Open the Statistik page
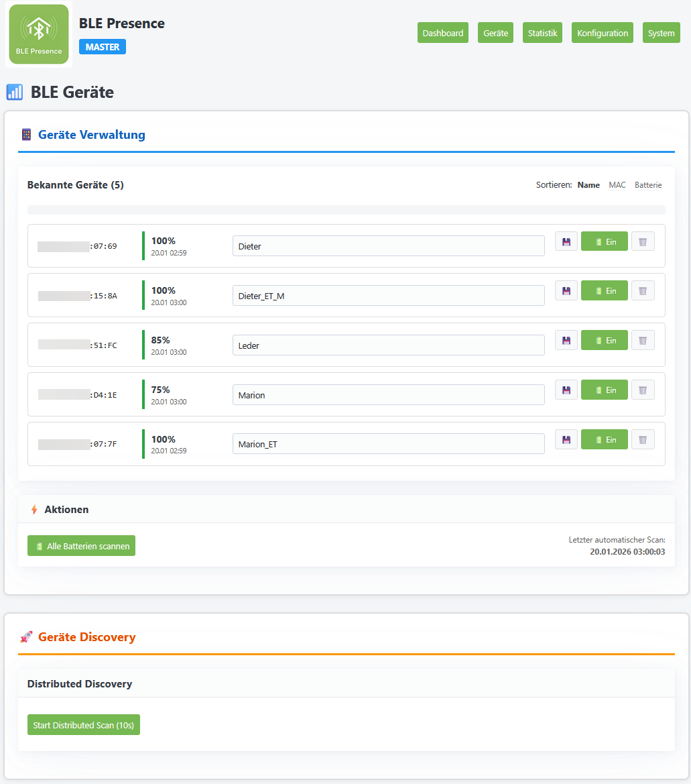This screenshot has width=691, height=784. point(542,32)
